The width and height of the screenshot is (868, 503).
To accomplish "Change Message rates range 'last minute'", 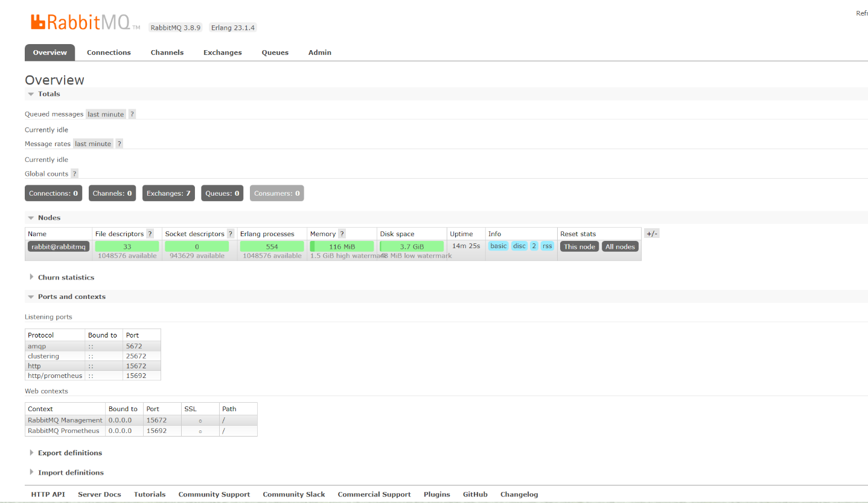I will click(93, 144).
